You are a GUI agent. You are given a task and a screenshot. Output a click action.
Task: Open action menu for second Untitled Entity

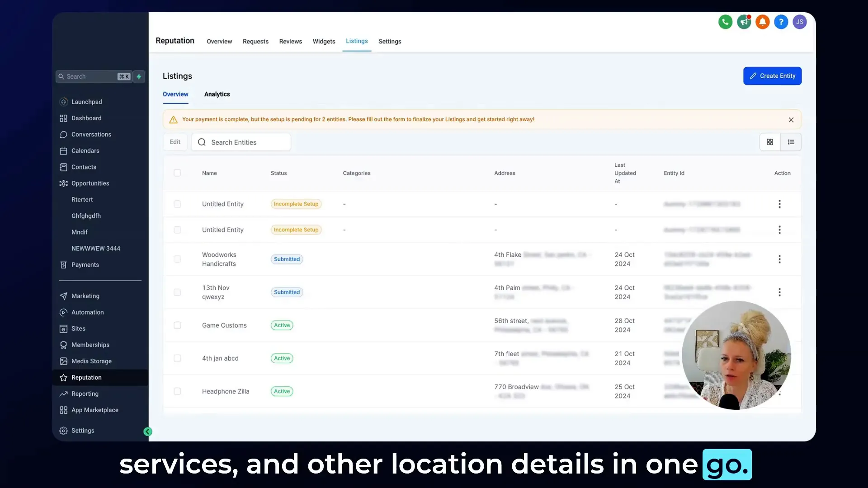(x=779, y=230)
